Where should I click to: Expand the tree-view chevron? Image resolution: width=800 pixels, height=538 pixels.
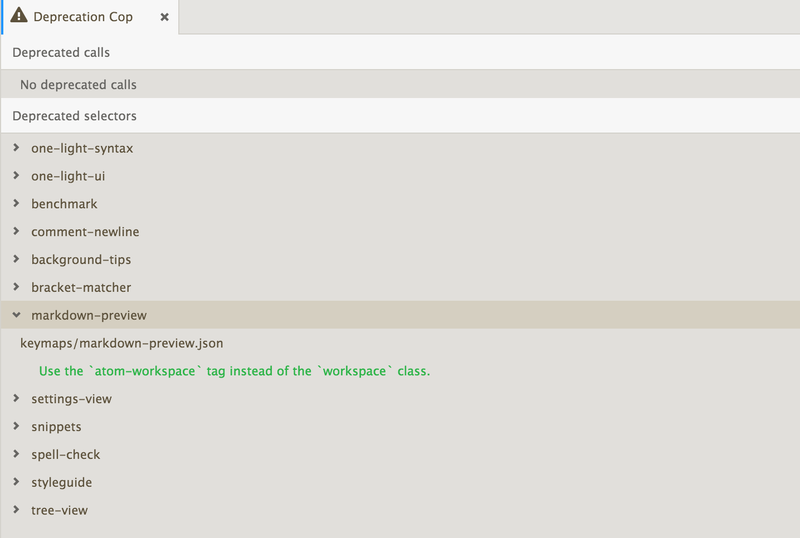click(x=16, y=509)
